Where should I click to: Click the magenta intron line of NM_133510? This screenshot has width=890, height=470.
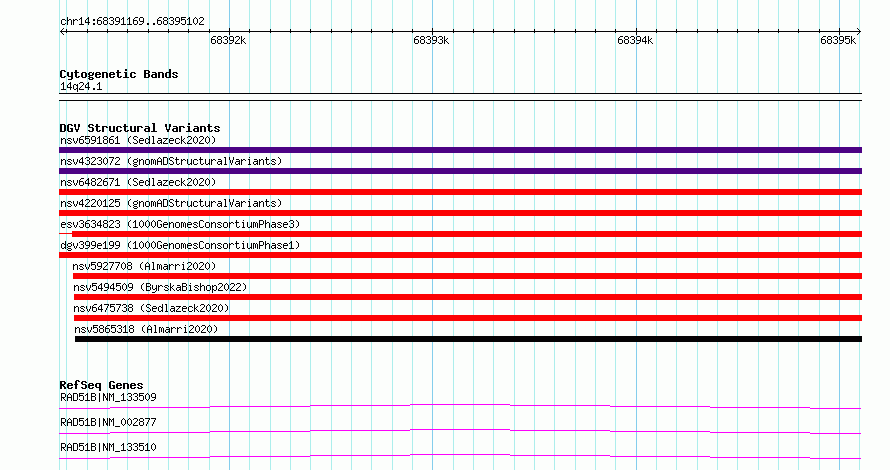coord(460,455)
